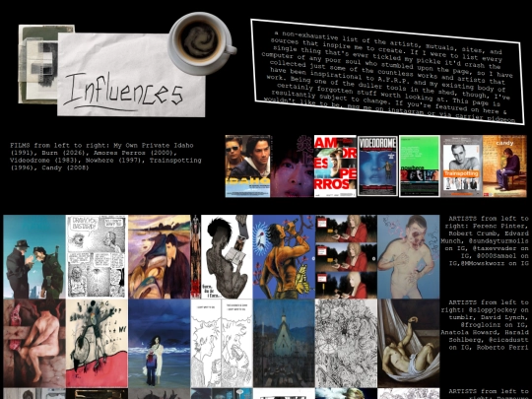Viewport: 532px width, 399px height.
Task: Select the caption listing Ferenc Pinter
Action: click(x=485, y=241)
